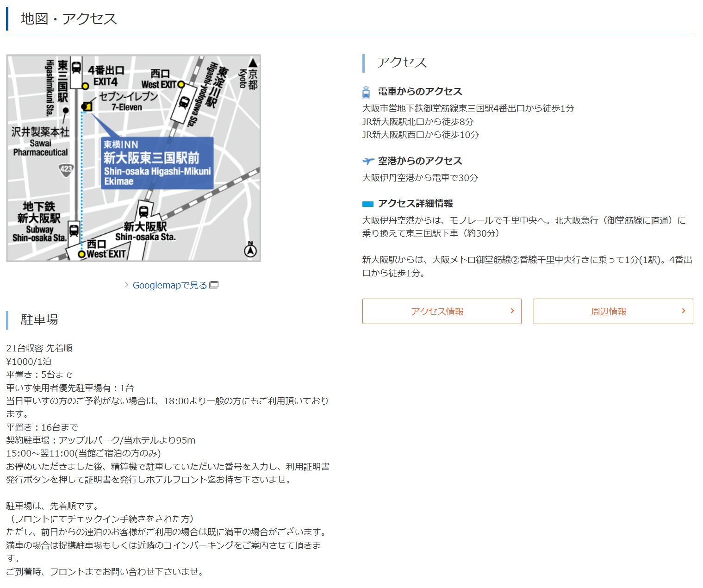
Task: Click the small arrow before Googlemapで見る
Action: pyautogui.click(x=126, y=285)
